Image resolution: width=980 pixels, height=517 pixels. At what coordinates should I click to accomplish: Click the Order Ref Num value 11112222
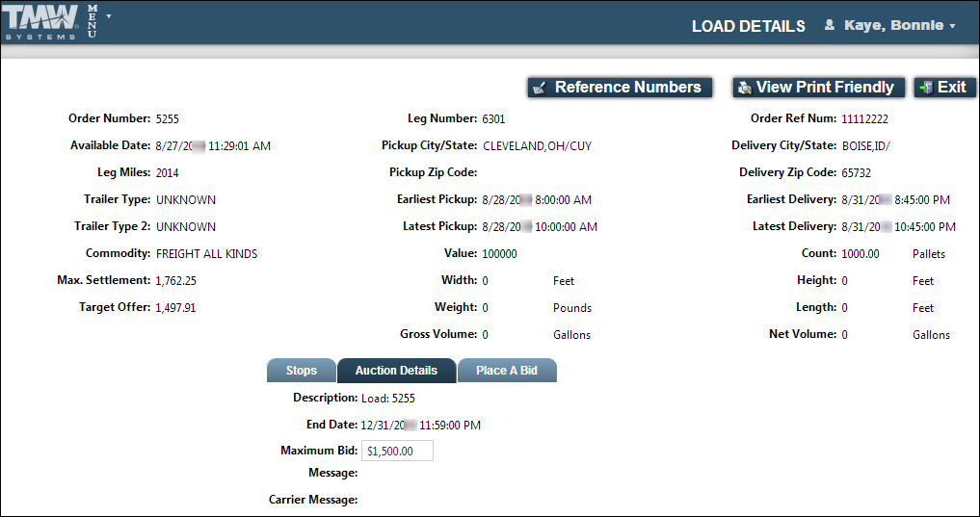(864, 119)
